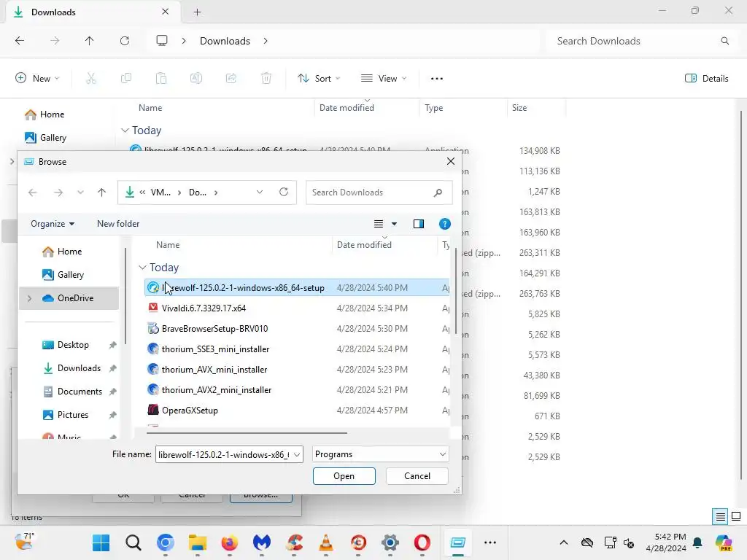Open Documents in Browse quick access
The image size is (747, 560).
point(80,392)
